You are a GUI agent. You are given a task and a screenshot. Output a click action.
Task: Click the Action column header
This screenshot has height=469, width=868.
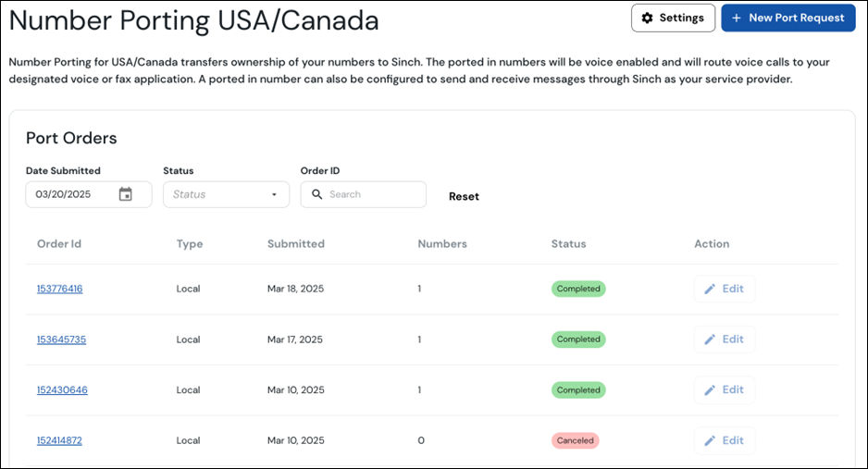click(712, 244)
